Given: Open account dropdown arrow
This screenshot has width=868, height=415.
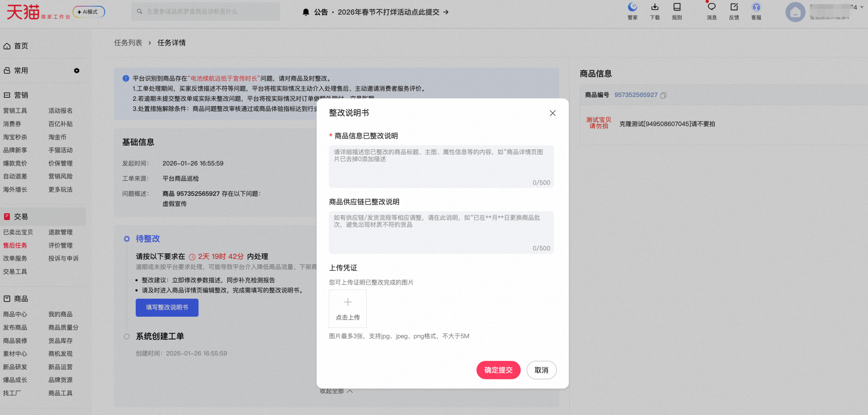Looking at the screenshot, I should [x=862, y=7].
